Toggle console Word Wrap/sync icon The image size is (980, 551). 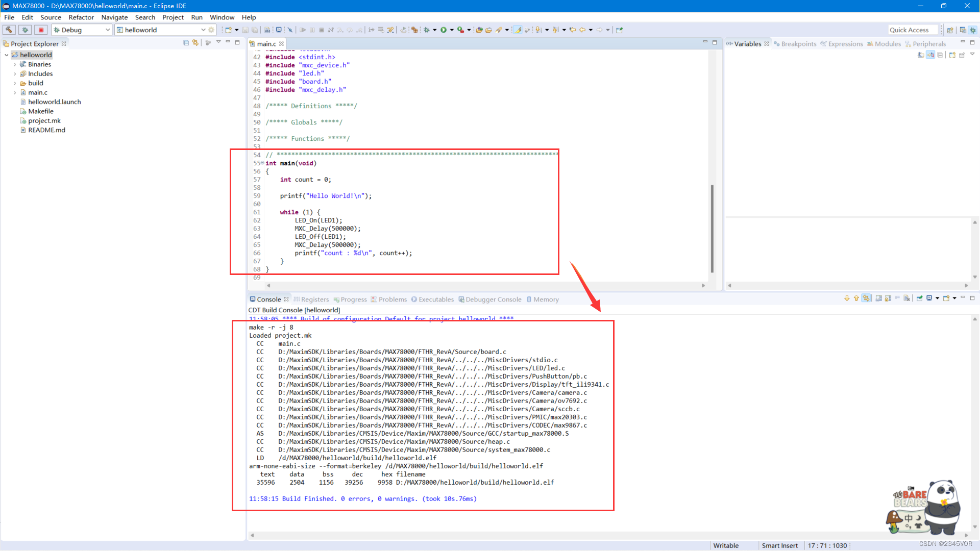pos(866,298)
